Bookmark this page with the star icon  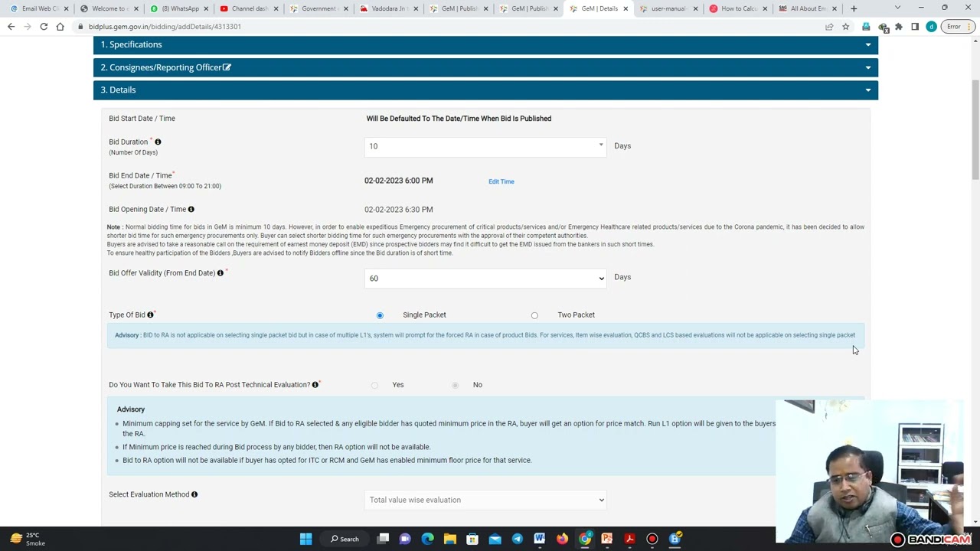point(845,27)
